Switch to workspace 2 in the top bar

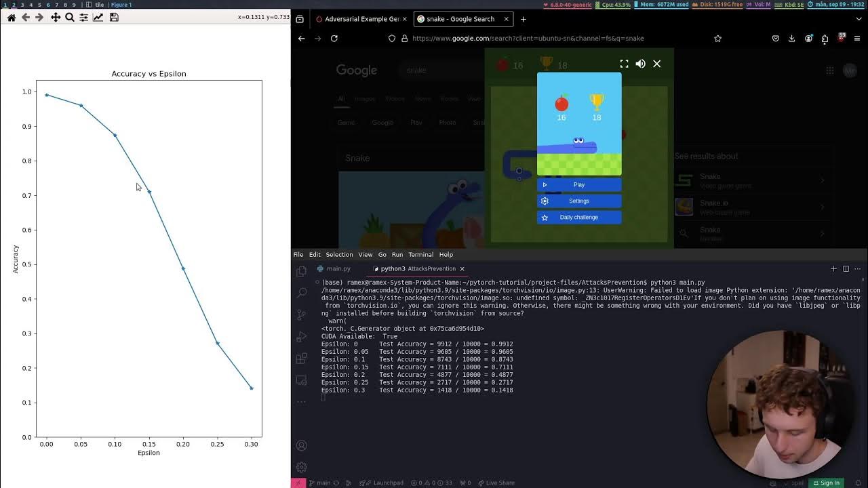(x=13, y=5)
